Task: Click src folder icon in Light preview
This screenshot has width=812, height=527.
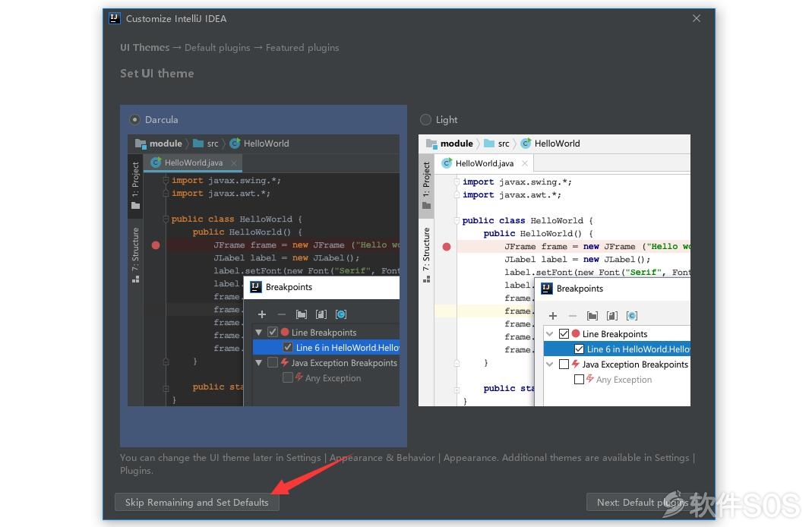Action: pyautogui.click(x=489, y=144)
